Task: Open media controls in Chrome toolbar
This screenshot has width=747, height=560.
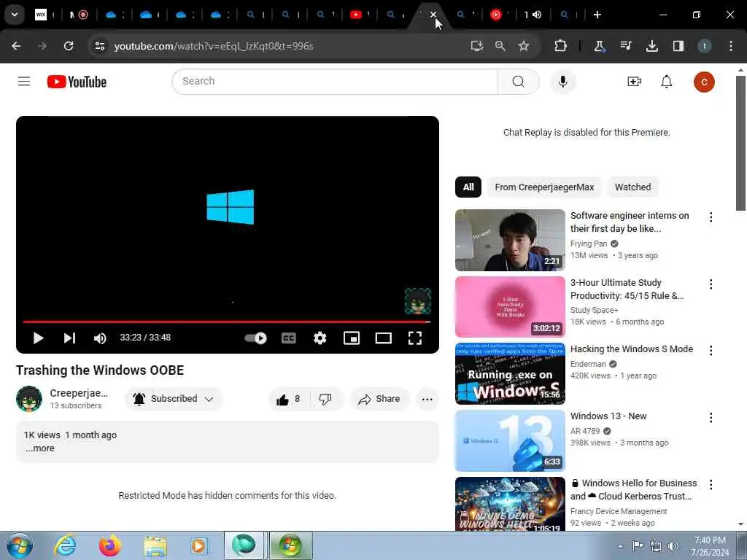Action: pyautogui.click(x=625, y=46)
